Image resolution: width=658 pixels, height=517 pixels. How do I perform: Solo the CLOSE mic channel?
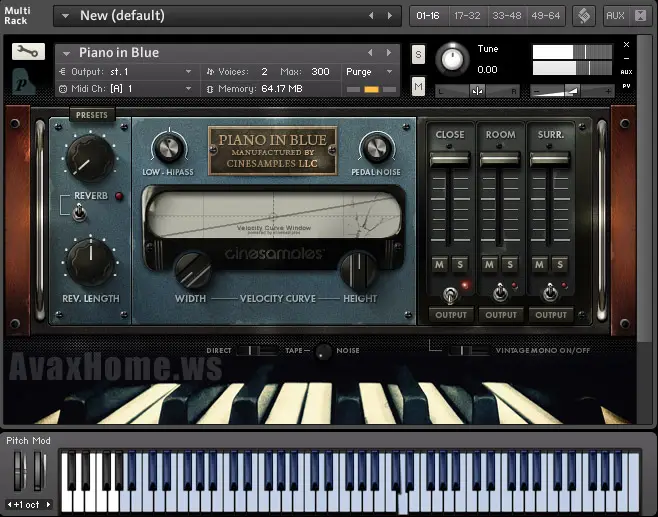pyautogui.click(x=460, y=264)
